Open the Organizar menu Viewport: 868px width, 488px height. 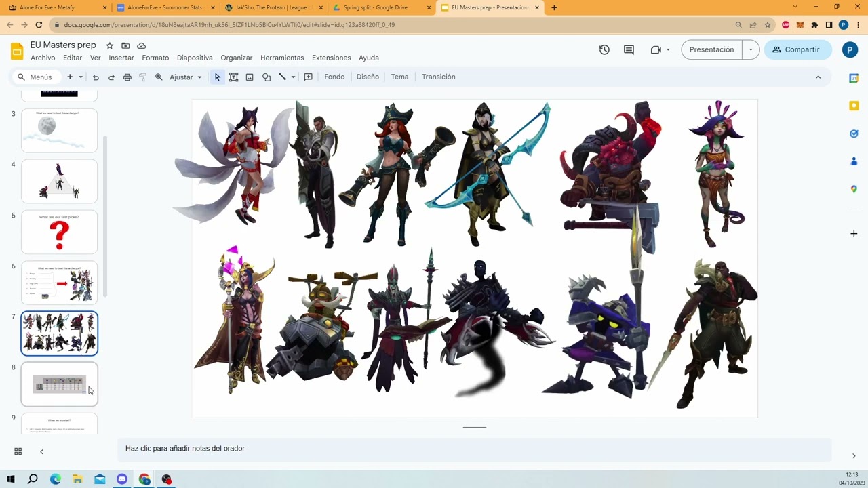coord(237,58)
